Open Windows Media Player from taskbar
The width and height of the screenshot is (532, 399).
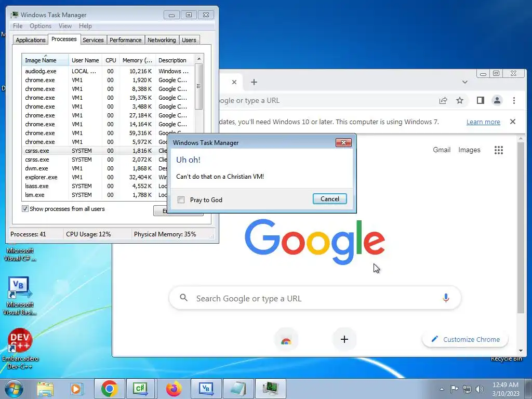(x=76, y=389)
